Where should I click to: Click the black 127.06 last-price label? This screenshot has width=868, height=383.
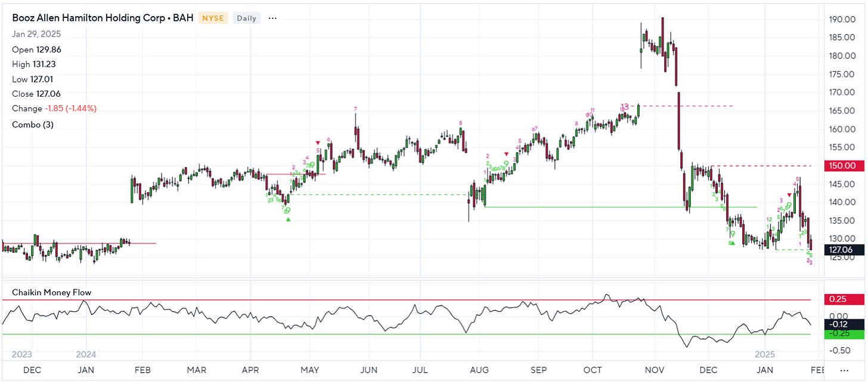click(x=843, y=249)
